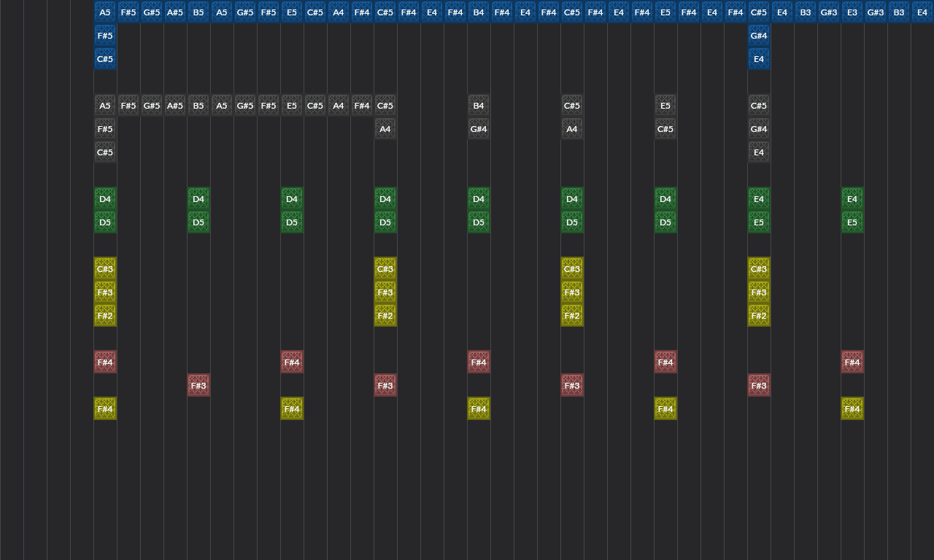
Task: Select the blue E3 note block
Action: 852,12
